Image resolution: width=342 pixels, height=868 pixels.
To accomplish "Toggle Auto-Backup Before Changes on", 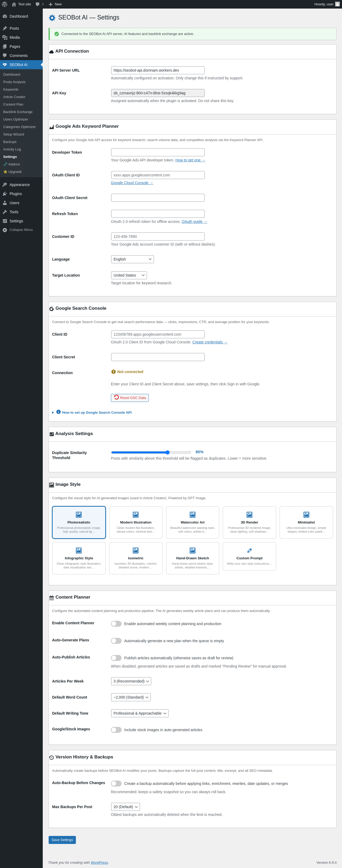I will click(116, 784).
